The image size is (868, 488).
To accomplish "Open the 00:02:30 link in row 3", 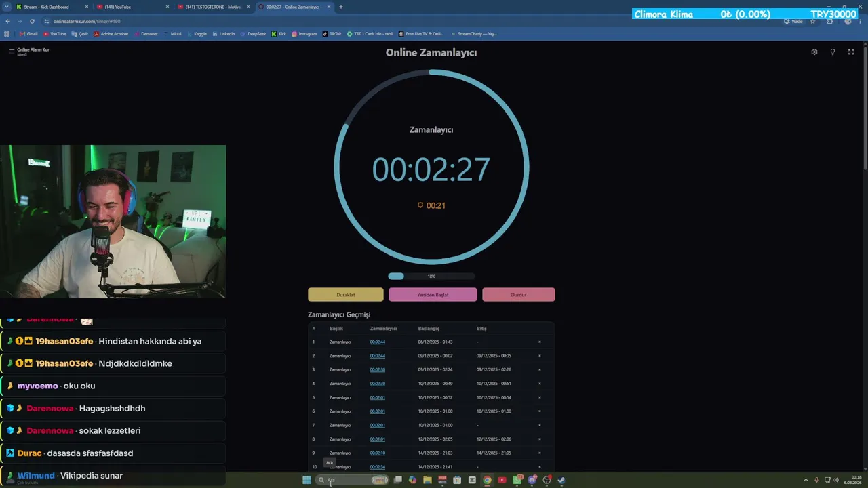I will [378, 370].
